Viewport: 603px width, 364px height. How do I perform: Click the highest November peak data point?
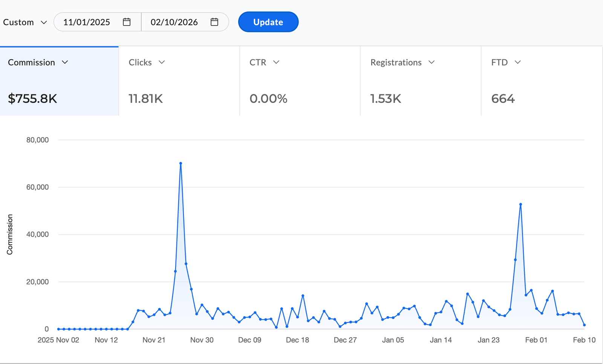(181, 164)
